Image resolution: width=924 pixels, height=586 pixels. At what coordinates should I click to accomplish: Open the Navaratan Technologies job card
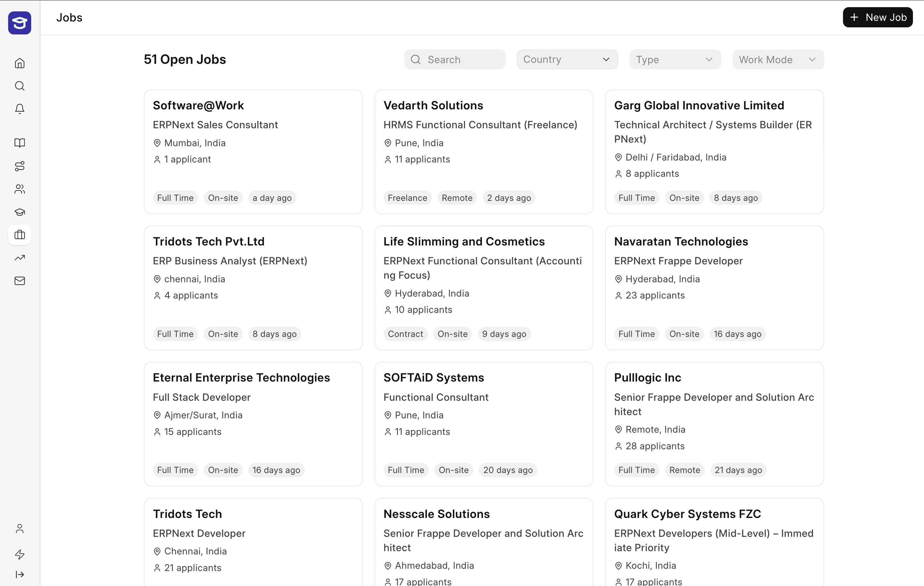click(714, 287)
